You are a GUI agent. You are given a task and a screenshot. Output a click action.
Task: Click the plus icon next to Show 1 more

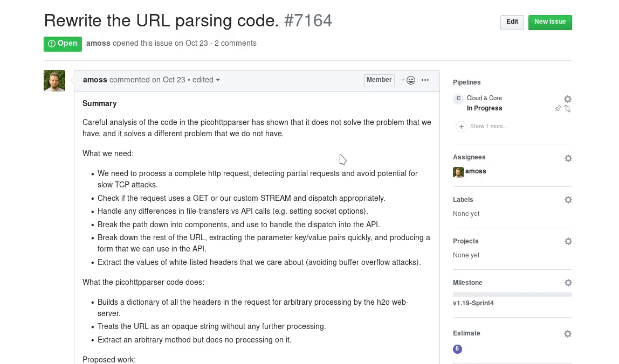[461, 127]
